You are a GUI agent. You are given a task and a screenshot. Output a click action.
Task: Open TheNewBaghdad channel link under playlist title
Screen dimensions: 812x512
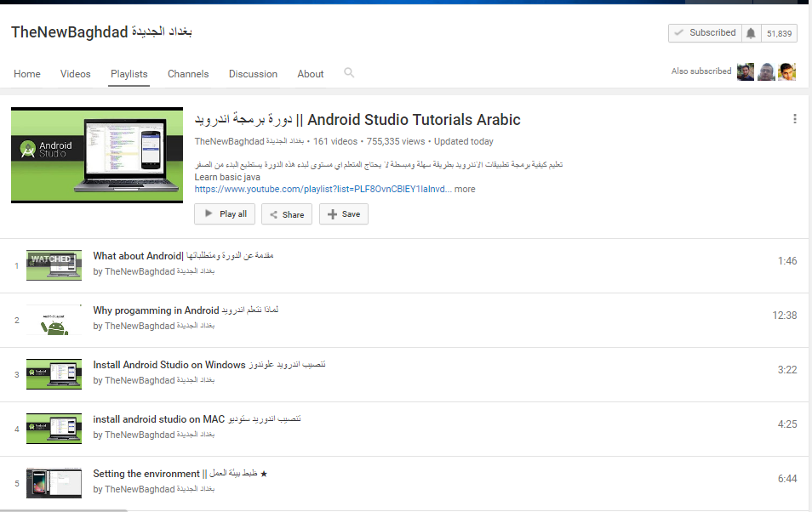249,141
